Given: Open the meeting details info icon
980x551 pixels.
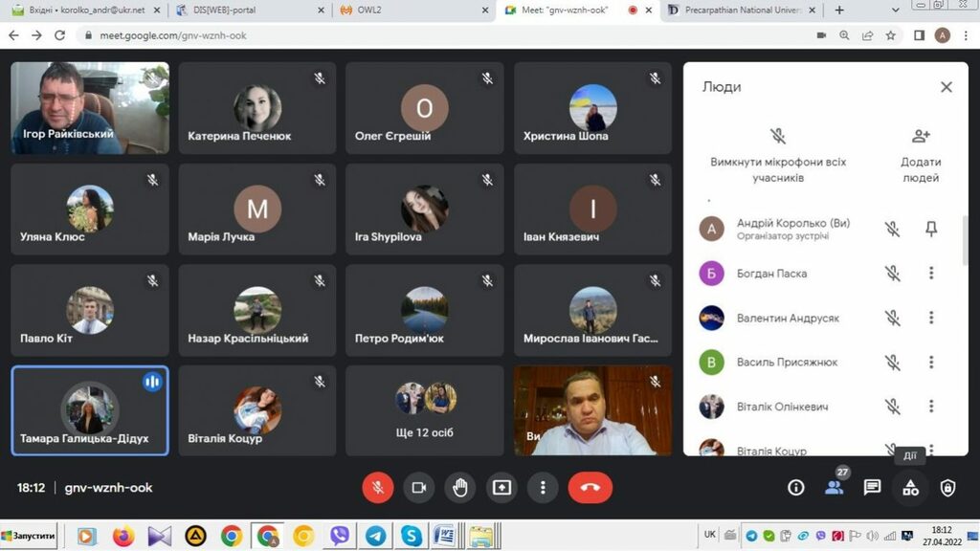Looking at the screenshot, I should 795,487.
